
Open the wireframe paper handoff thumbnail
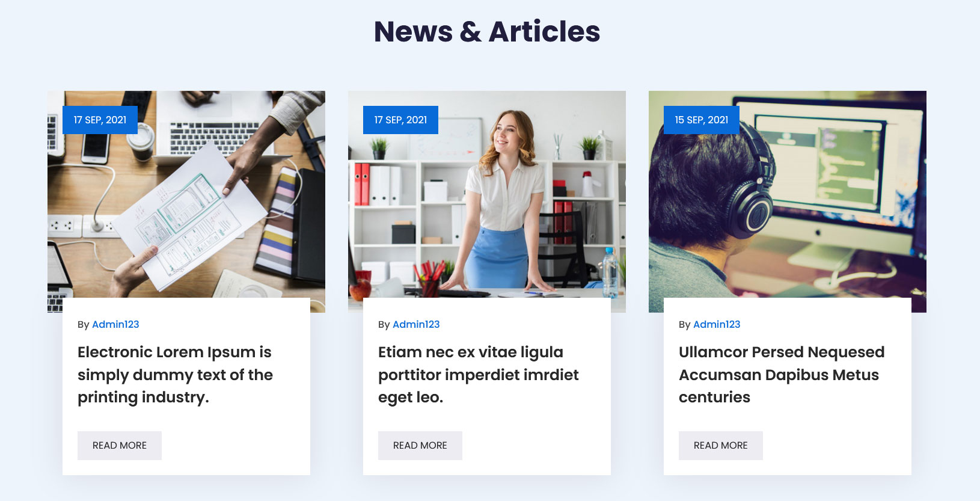click(186, 201)
